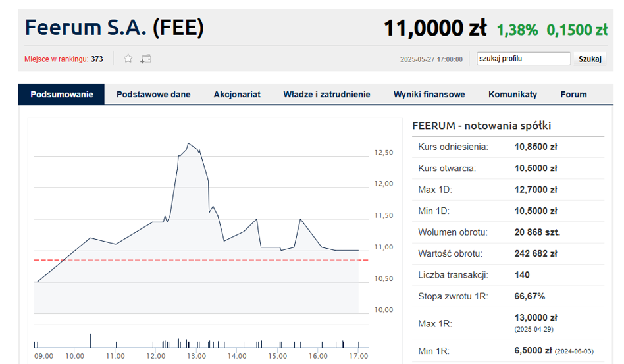Add stock to portfolio wallet icon

coord(145,59)
